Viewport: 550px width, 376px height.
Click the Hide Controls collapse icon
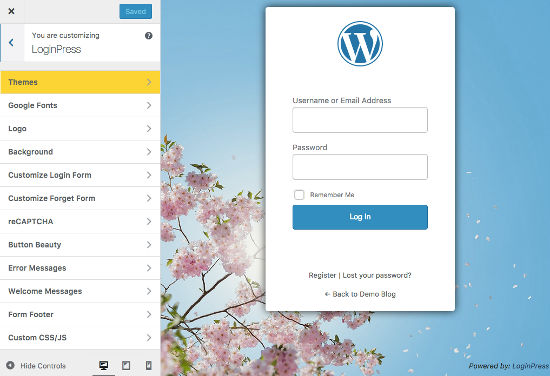pyautogui.click(x=11, y=365)
